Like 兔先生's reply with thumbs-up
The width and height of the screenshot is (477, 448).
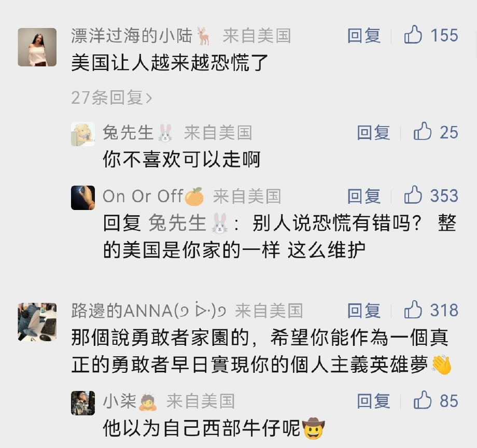423,132
